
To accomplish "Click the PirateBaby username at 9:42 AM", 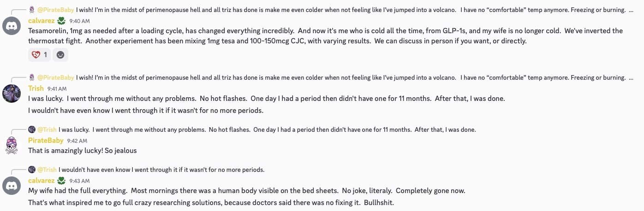I will [x=46, y=141].
